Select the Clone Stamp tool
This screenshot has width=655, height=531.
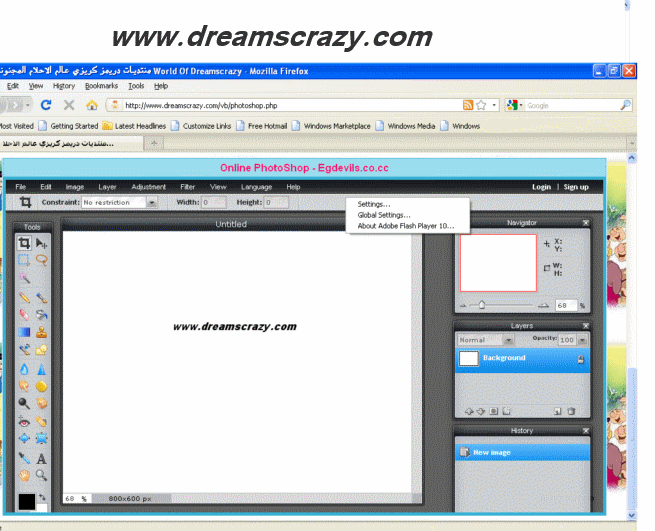pos(41,332)
